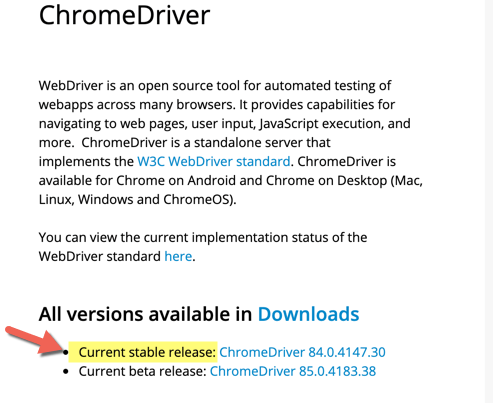Open the Downloads link in heading
Viewport: 493px width, 403px height.
308,314
